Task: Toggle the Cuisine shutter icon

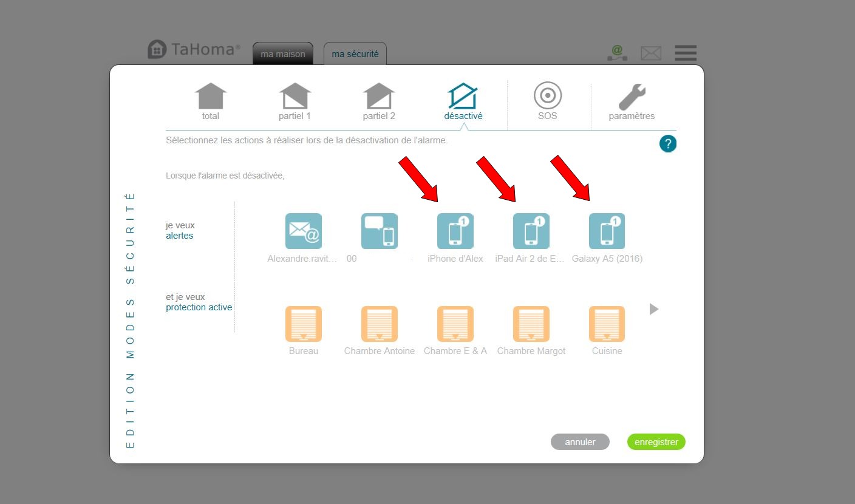Action: (607, 324)
